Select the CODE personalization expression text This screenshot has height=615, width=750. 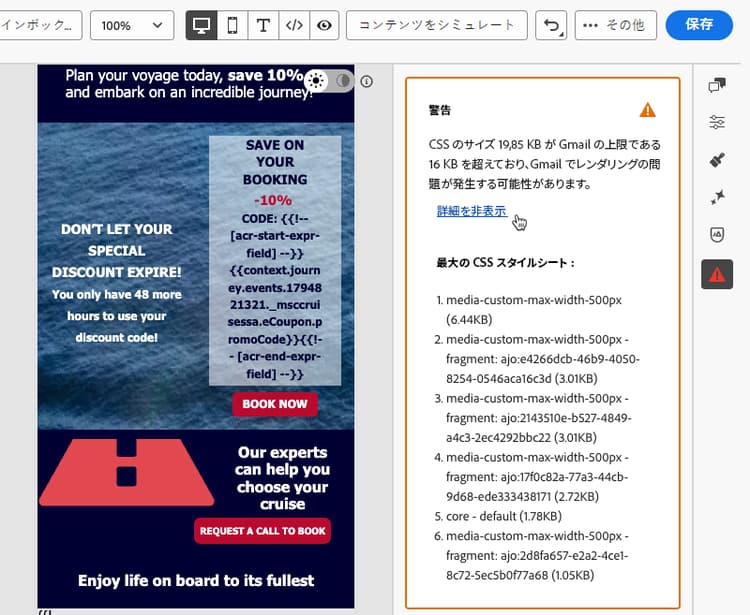275,296
